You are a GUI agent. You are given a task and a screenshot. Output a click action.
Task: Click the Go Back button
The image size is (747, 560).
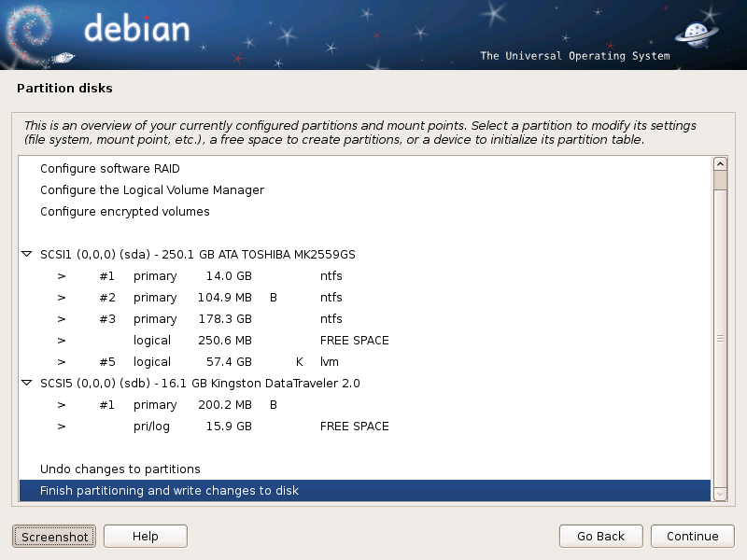(x=600, y=536)
